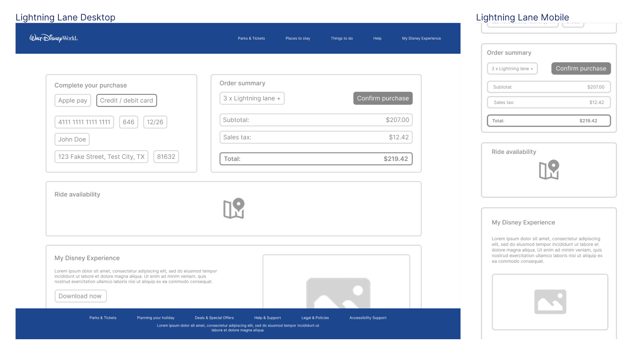Click the expiry date field 12/26
This screenshot has height=362, width=644.
[155, 122]
